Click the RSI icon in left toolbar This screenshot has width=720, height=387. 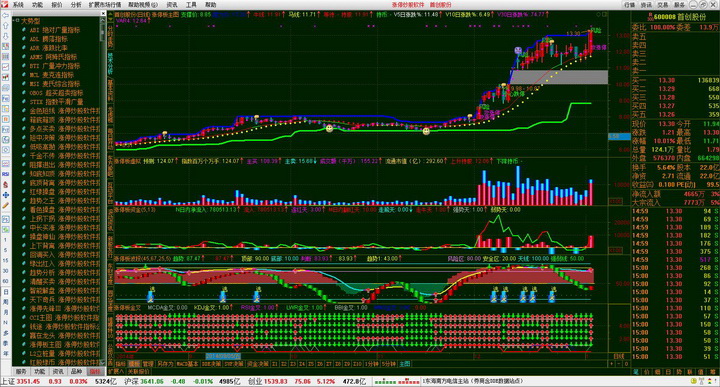pyautogui.click(x=6, y=174)
